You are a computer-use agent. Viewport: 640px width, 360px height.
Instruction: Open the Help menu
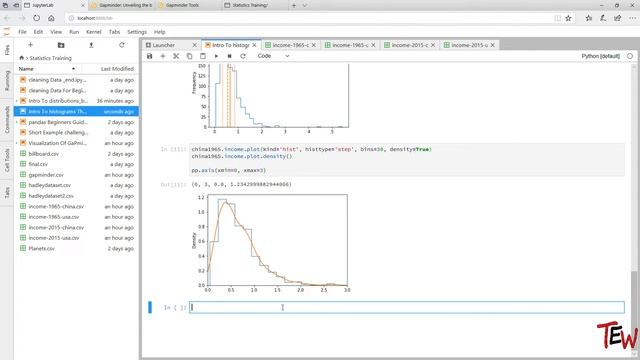pos(160,32)
